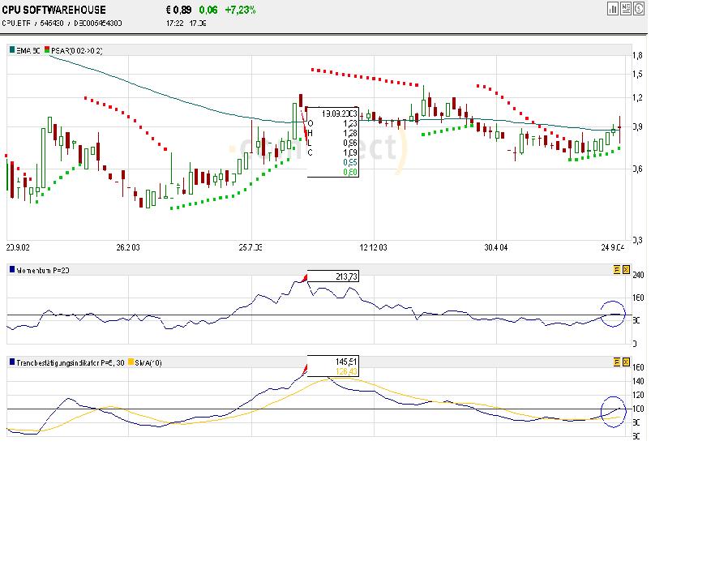Viewport: 728px width, 561px height.
Task: Close the Momentum panel with X icon
Action: click(626, 269)
